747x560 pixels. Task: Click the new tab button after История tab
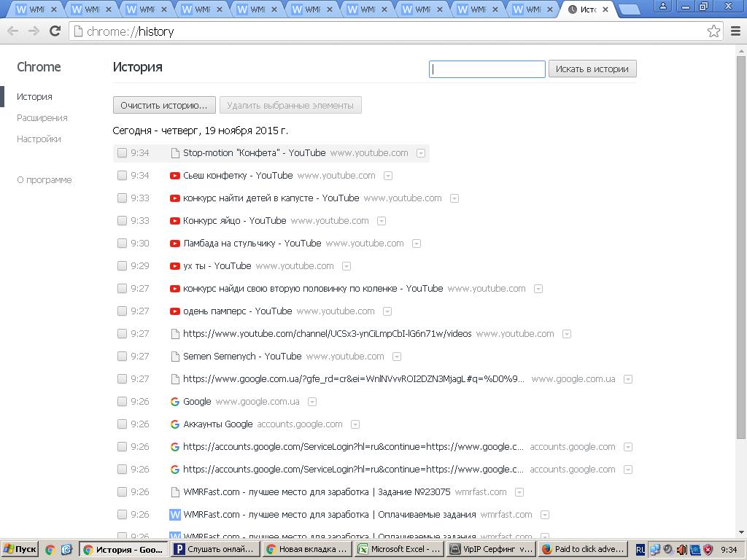pyautogui.click(x=630, y=9)
